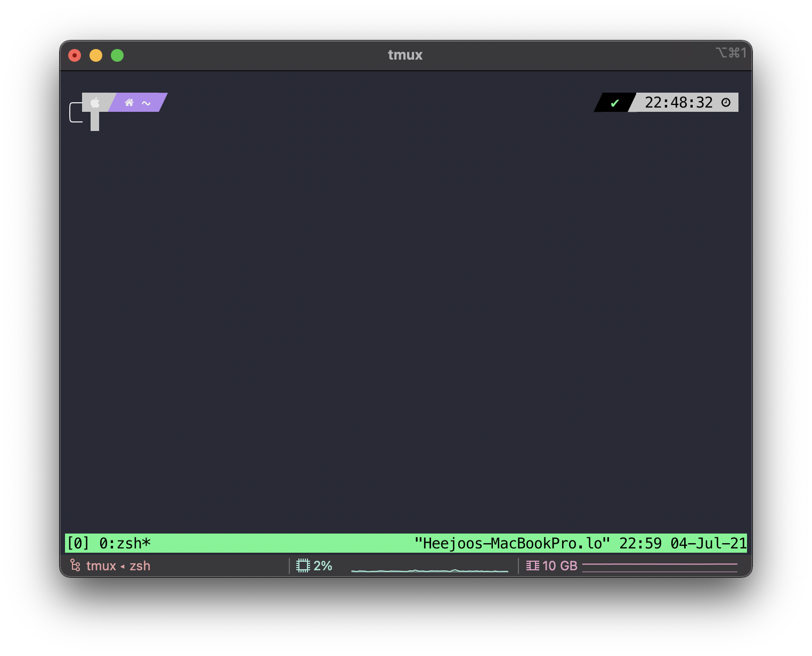Viewport: 812px width, 656px height.
Task: Click the Apple logo prompt segment
Action: coord(95,102)
